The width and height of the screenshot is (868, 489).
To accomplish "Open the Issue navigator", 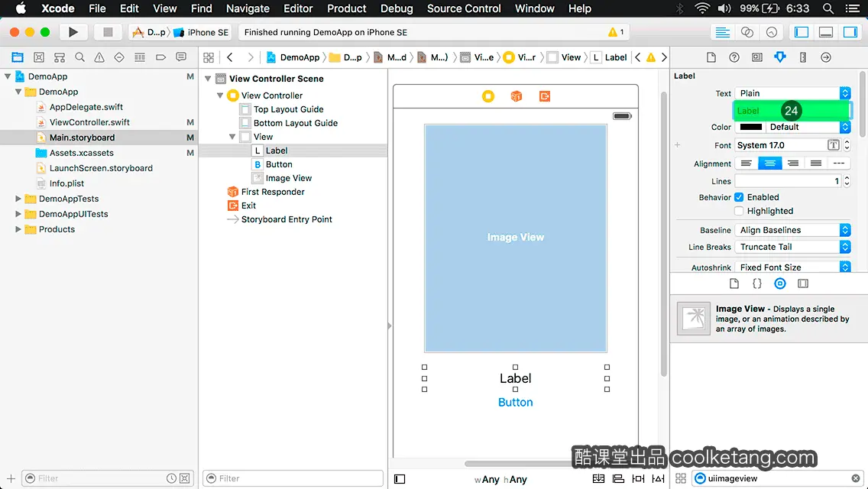I will tap(99, 57).
